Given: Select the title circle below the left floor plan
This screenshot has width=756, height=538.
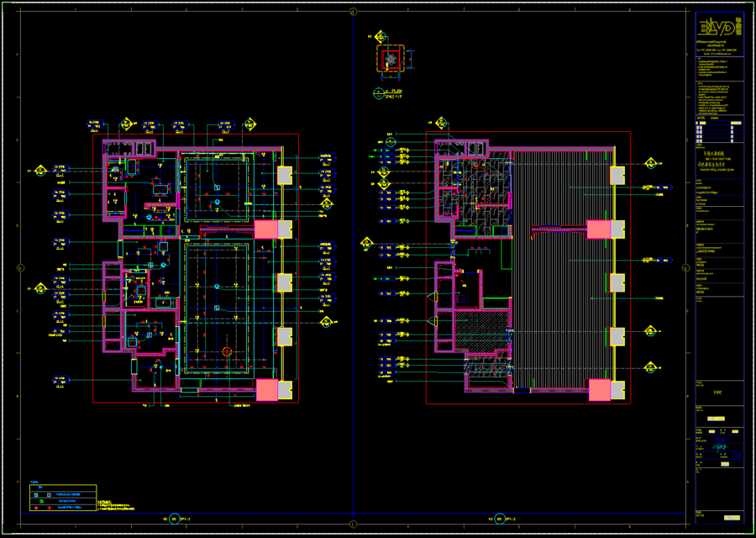Looking at the screenshot, I should click(x=175, y=520).
